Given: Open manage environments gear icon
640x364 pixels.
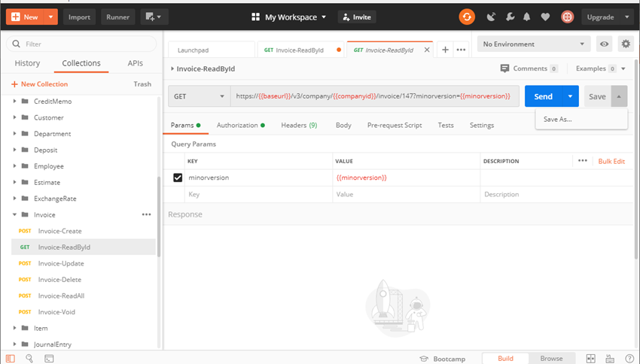Looking at the screenshot, I should [625, 44].
